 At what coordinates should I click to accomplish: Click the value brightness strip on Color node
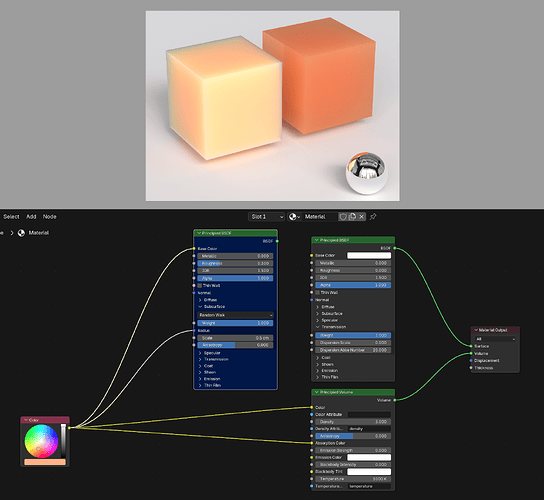[x=63, y=441]
